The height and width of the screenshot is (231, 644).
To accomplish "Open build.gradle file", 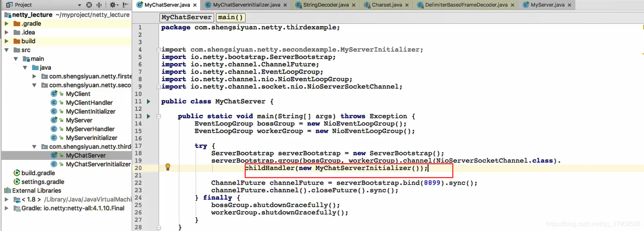I will pos(38,173).
